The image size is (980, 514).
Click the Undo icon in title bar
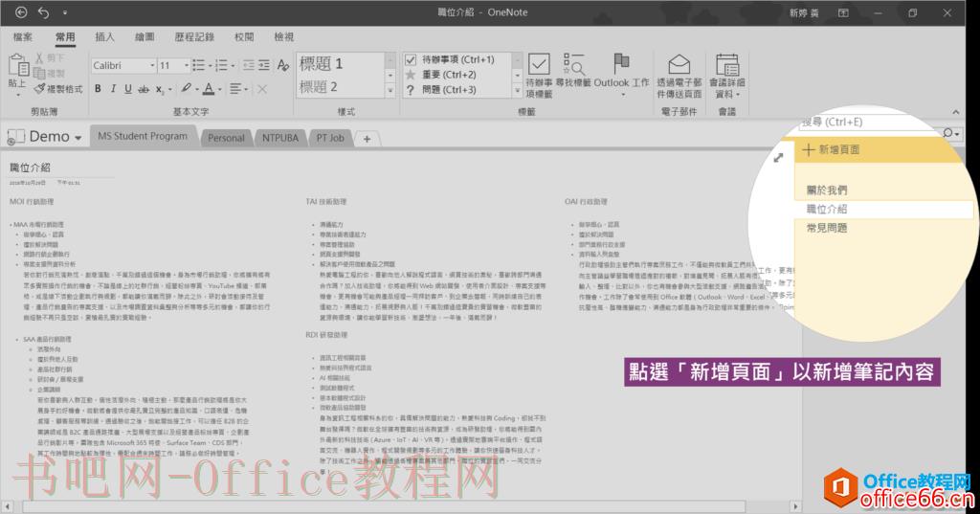[44, 11]
